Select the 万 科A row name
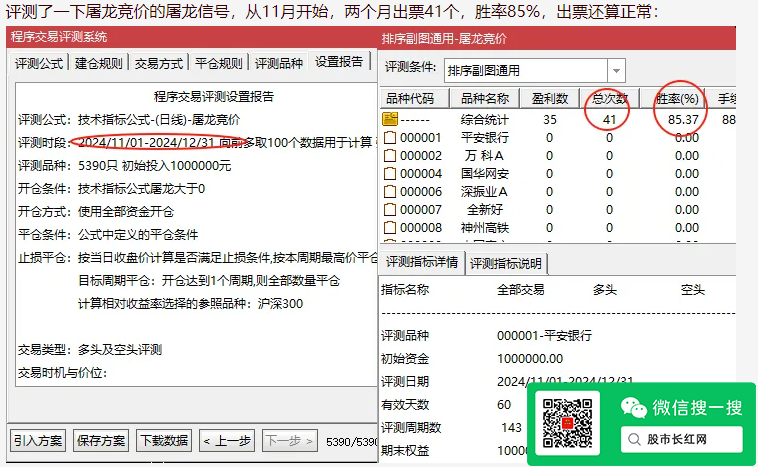Image resolution: width=758 pixels, height=467 pixels. pos(485,156)
